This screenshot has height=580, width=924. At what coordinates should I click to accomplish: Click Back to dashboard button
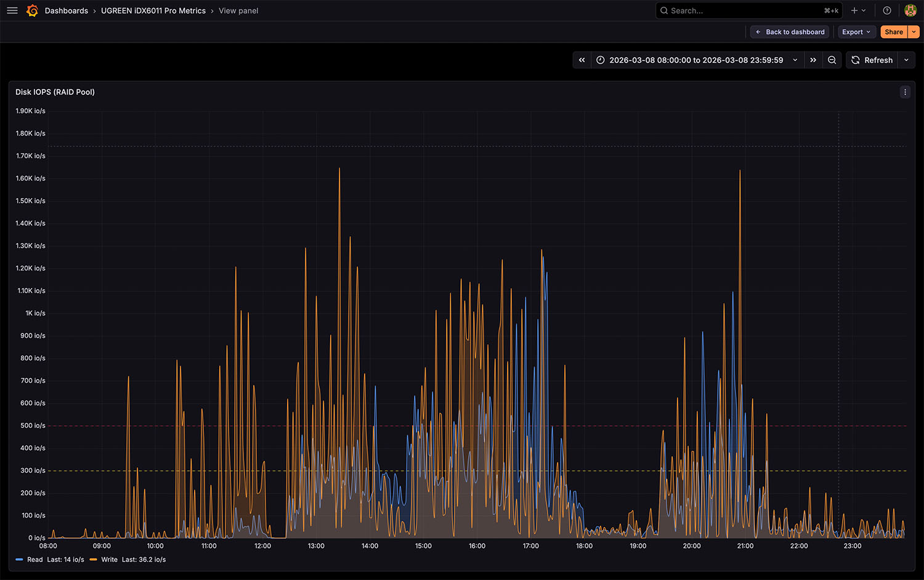(790, 32)
